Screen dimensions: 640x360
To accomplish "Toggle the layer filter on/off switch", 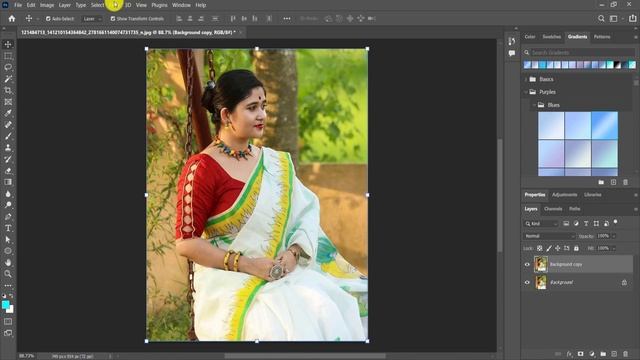I will (616, 222).
